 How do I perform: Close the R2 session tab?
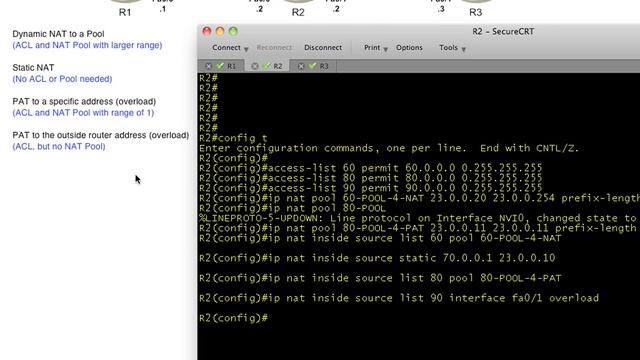tap(255, 66)
